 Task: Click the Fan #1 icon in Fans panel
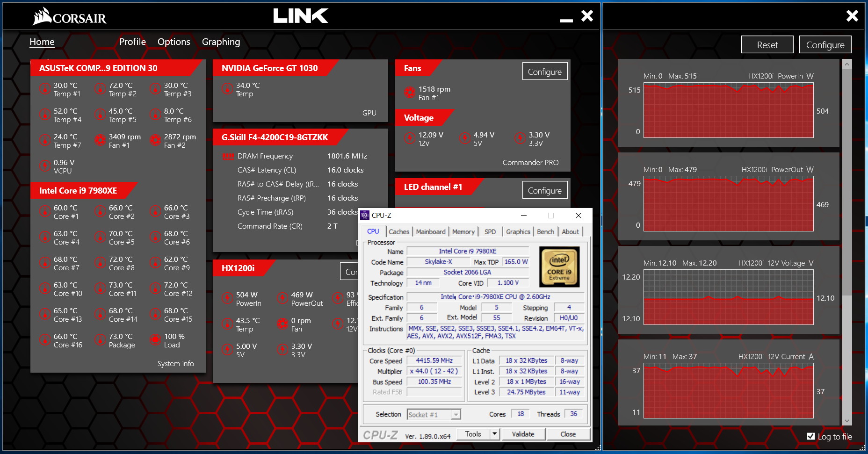pyautogui.click(x=410, y=93)
